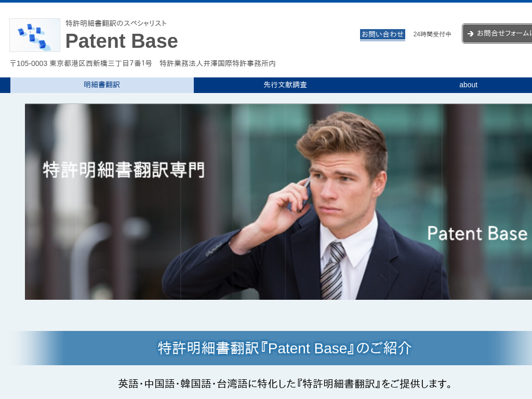
Task: Select the 明細書翻訳 navigation tab
Action: [x=102, y=85]
